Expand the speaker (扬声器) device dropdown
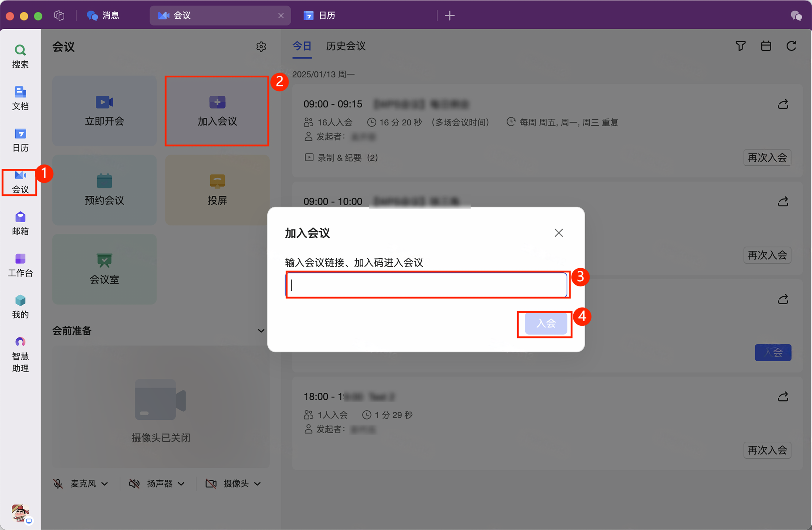812x530 pixels. click(x=181, y=484)
